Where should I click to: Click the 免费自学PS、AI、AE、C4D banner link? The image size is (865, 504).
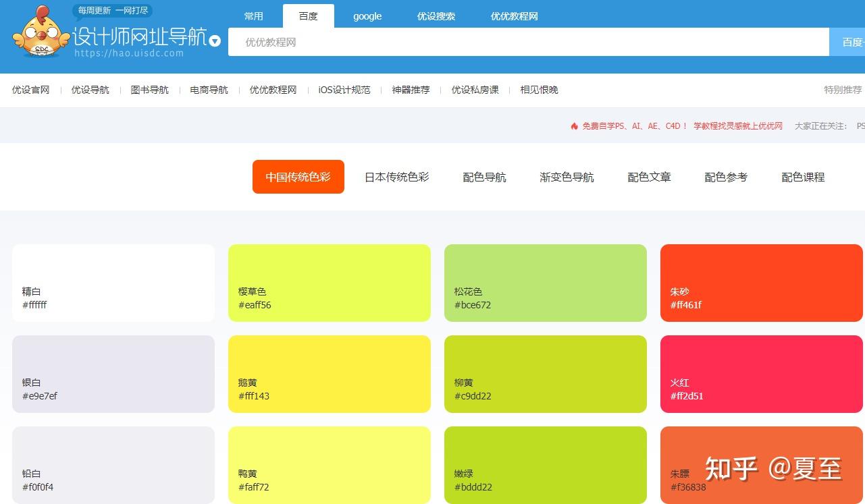631,125
